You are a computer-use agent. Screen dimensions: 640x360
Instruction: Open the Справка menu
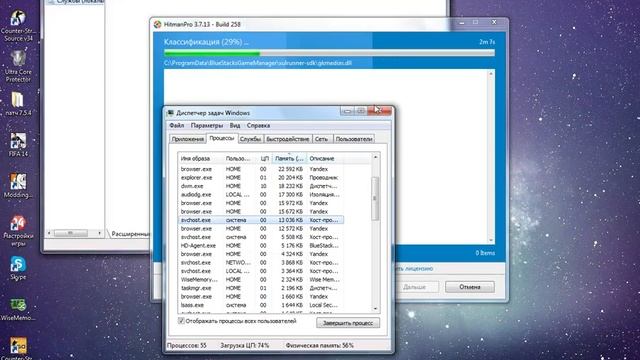click(258, 126)
